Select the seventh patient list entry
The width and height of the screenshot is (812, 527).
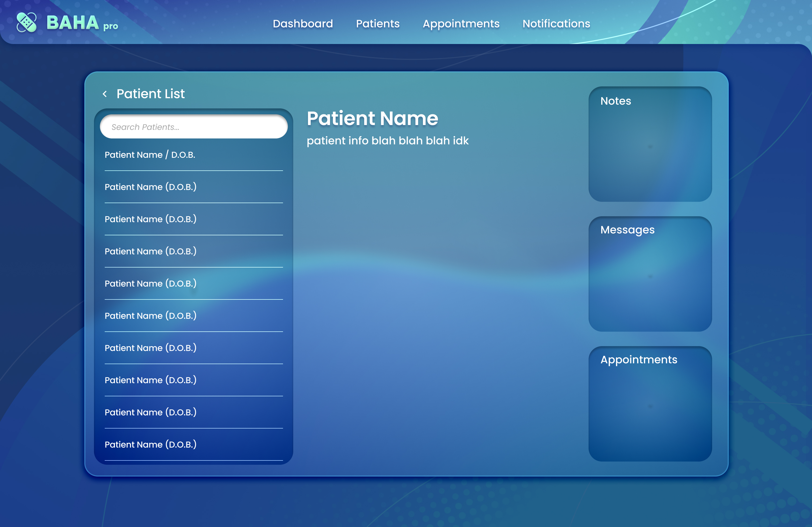[x=150, y=348]
